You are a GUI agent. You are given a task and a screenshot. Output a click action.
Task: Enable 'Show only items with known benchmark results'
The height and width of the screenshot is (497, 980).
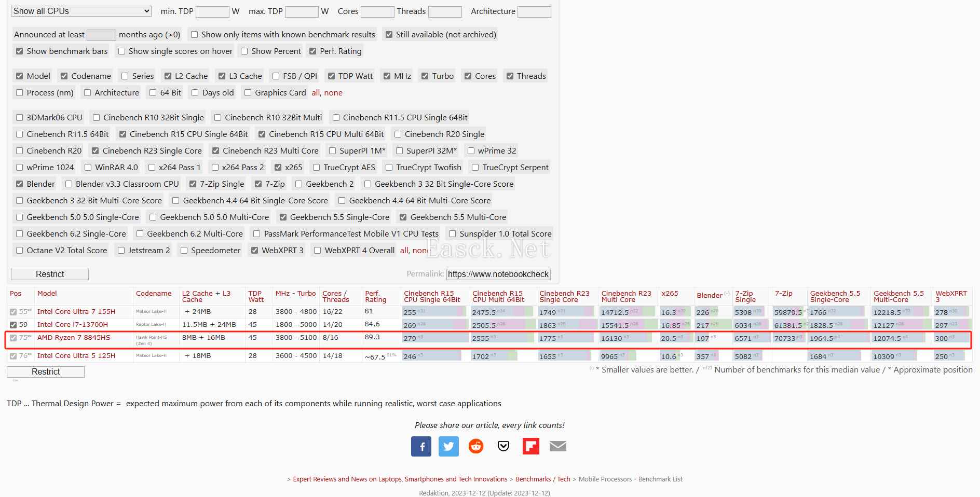pyautogui.click(x=194, y=35)
